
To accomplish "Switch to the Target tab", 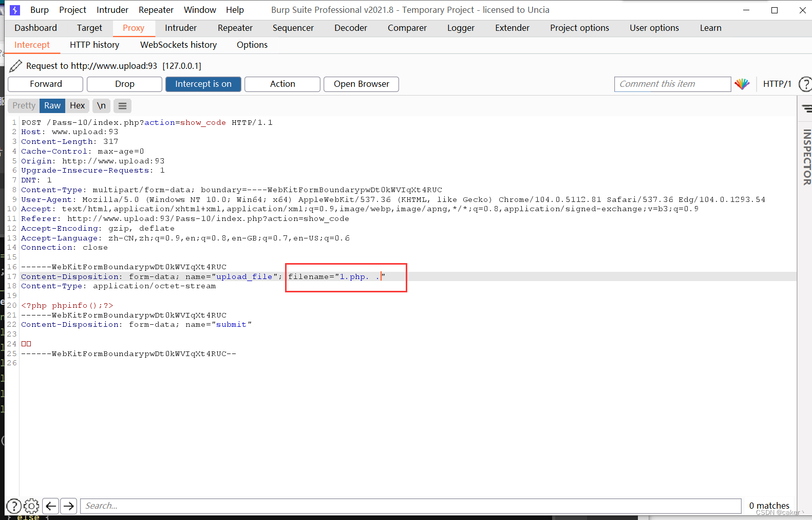I will pos(90,28).
